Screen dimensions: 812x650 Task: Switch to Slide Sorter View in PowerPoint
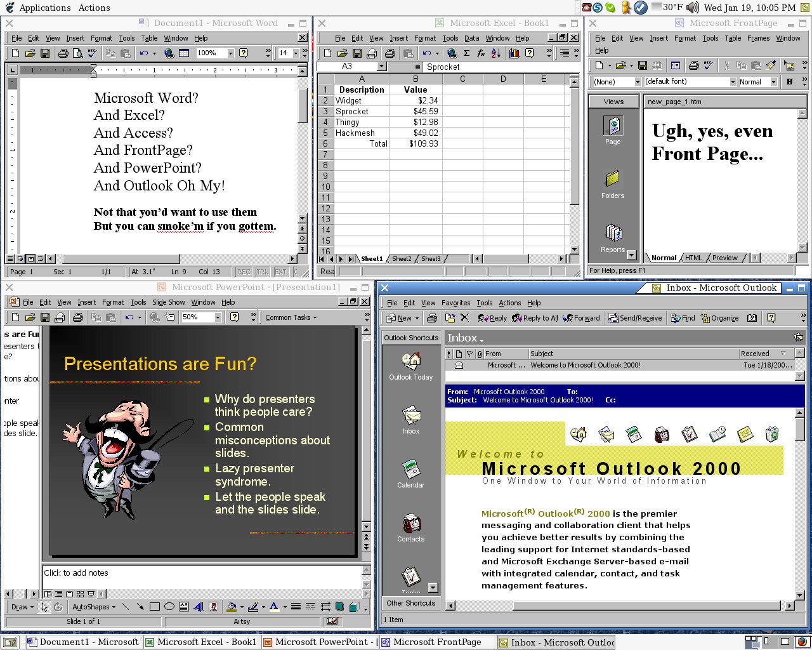[80, 594]
